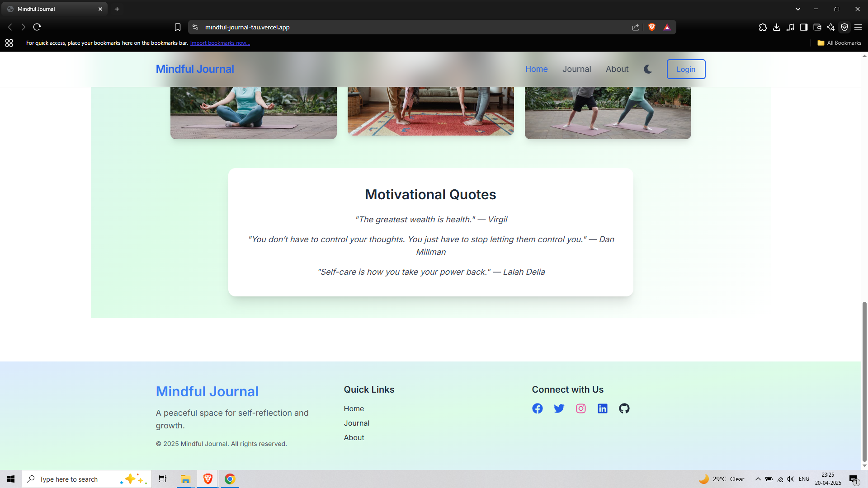The image size is (868, 488).
Task: Open the Twitter bird icon in footer
Action: [x=559, y=408]
